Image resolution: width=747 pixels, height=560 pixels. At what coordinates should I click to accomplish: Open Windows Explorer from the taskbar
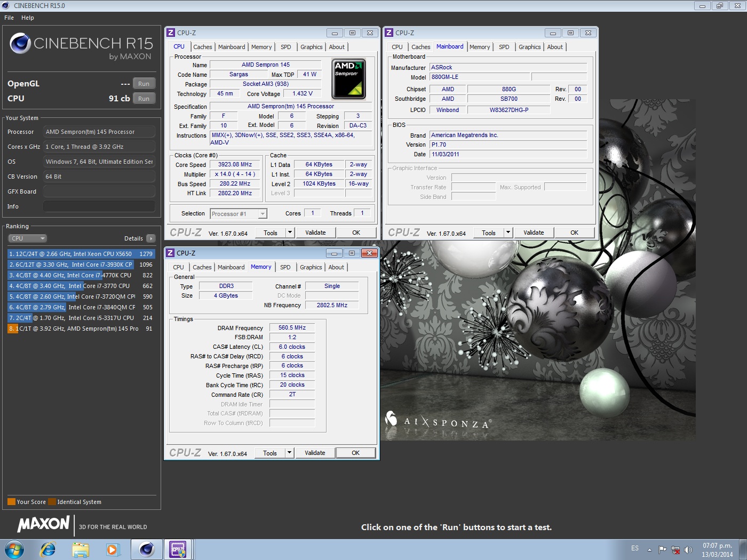pyautogui.click(x=81, y=549)
